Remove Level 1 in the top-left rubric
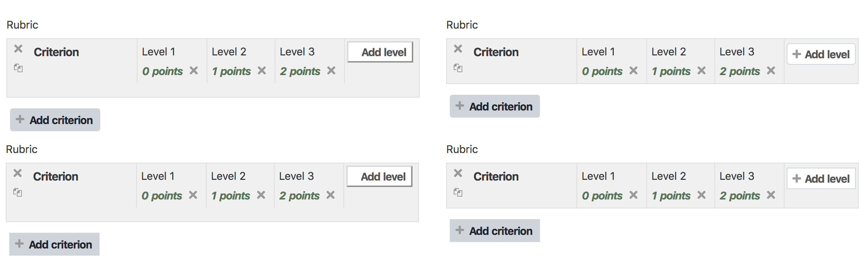The width and height of the screenshot is (868, 261). coord(194,70)
